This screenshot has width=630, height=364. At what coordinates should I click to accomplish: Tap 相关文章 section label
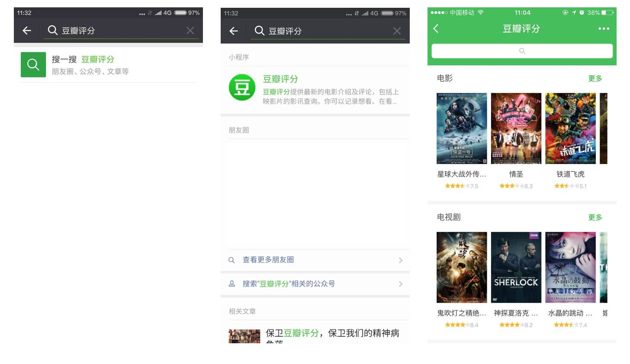pos(242,311)
